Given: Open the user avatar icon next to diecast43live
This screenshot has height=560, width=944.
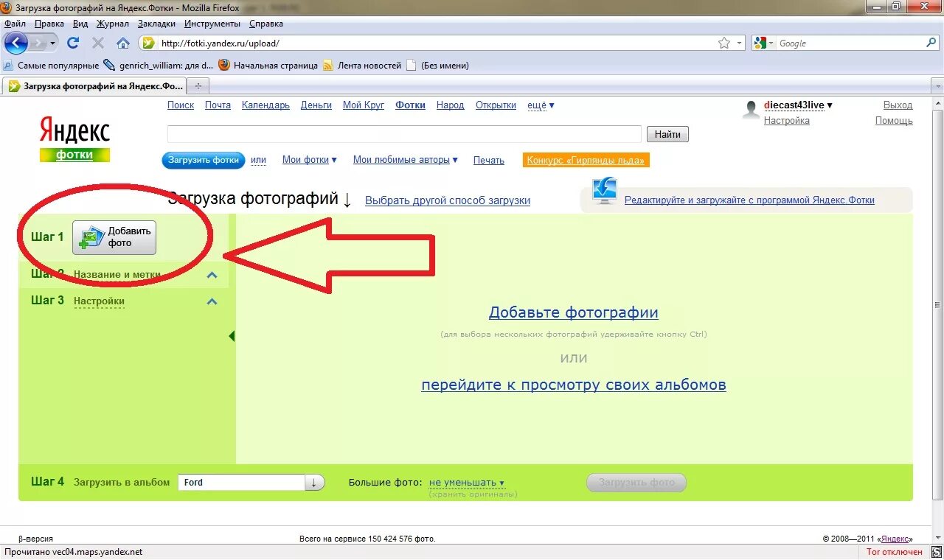Looking at the screenshot, I should (751, 110).
